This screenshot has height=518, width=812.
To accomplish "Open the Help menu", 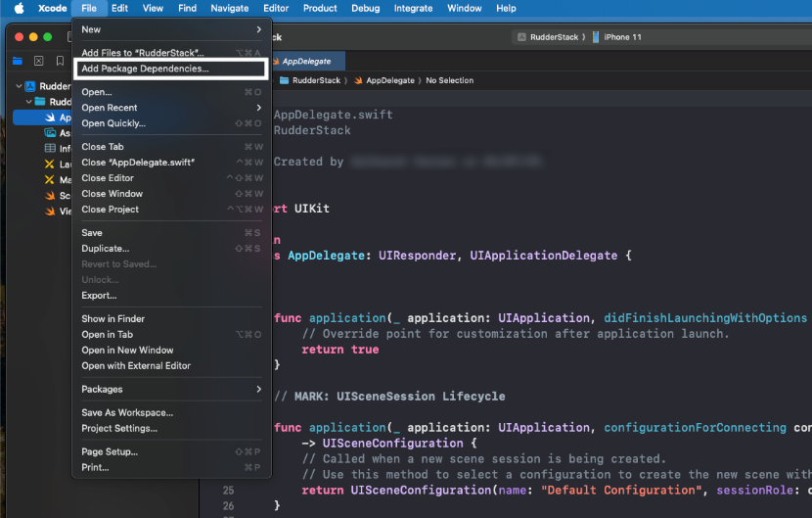I will point(506,8).
